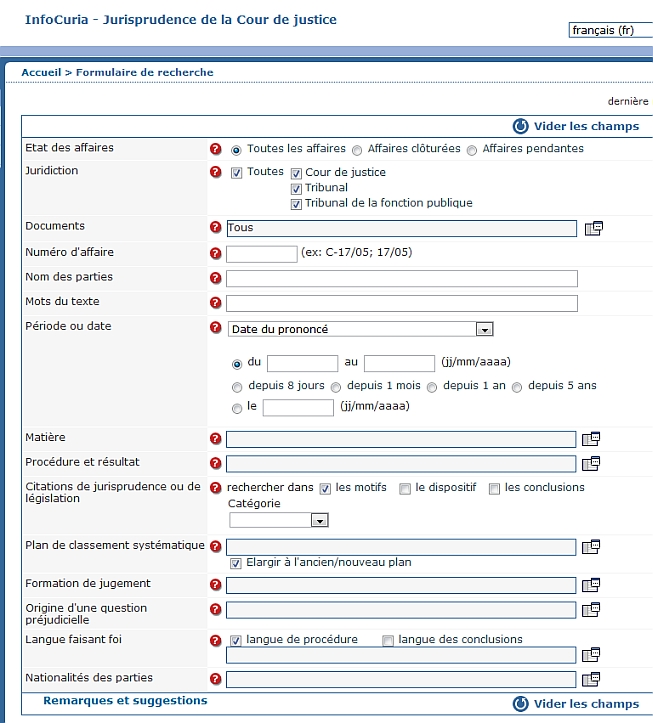This screenshot has height=723, width=653.
Task: Click the top Vider les champs button
Action: point(576,126)
